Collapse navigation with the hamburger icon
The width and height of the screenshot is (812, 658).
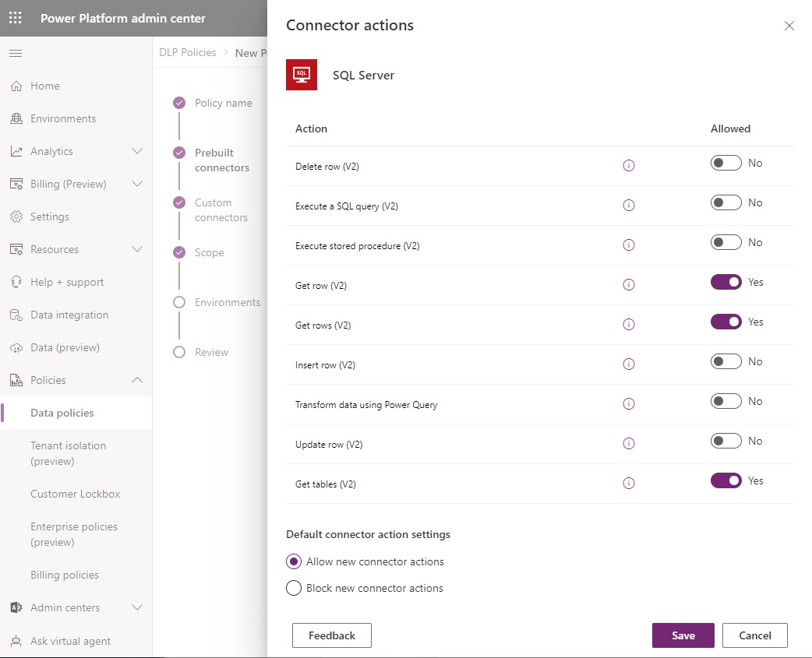(x=16, y=53)
